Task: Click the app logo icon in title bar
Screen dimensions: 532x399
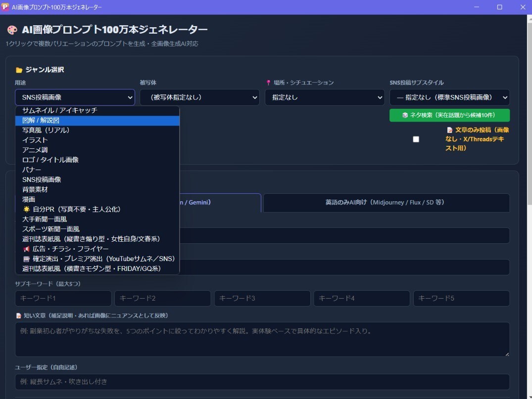Action: pos(5,7)
